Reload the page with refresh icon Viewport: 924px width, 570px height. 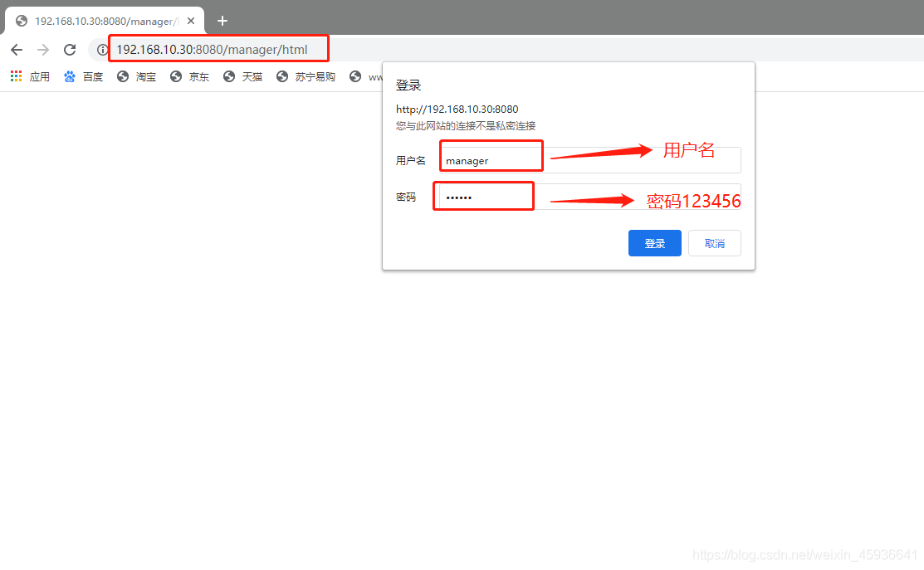point(70,50)
